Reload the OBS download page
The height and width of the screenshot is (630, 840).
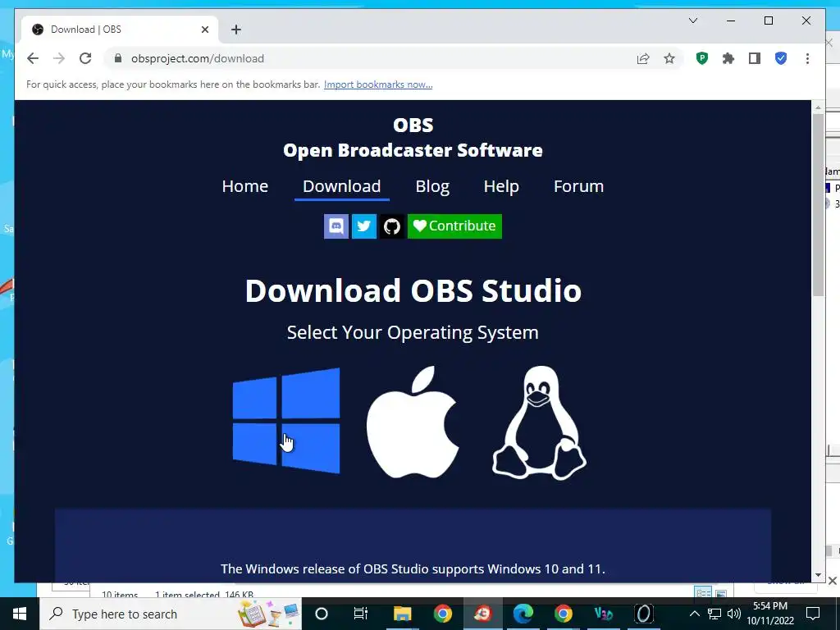click(85, 58)
